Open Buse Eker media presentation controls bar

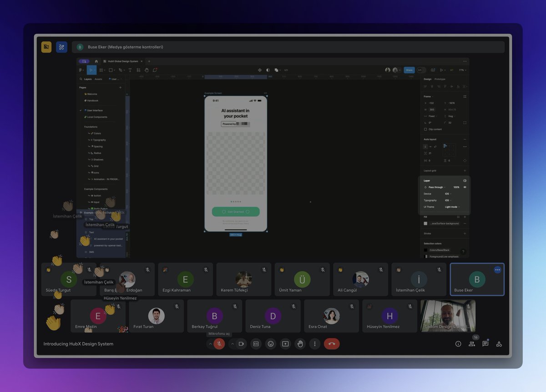click(288, 47)
